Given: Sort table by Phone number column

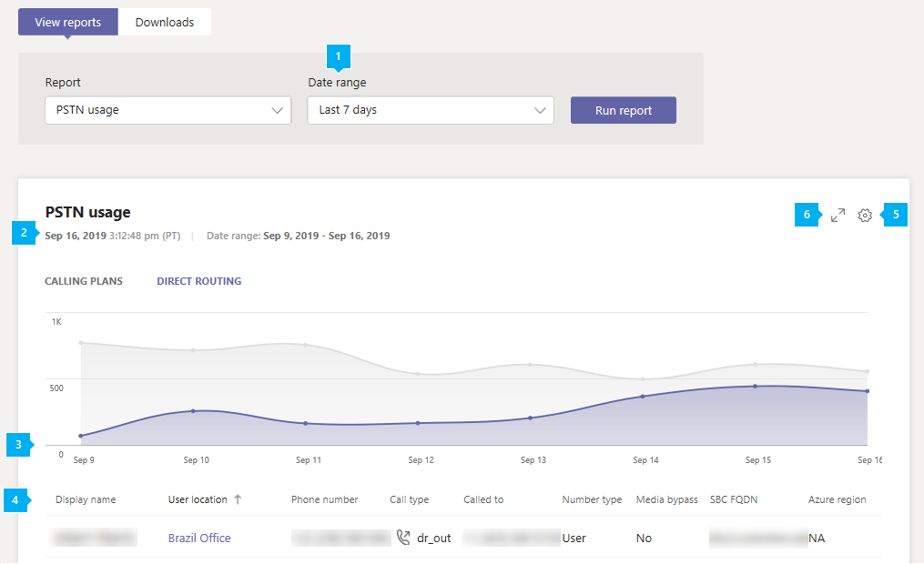Looking at the screenshot, I should [x=325, y=499].
